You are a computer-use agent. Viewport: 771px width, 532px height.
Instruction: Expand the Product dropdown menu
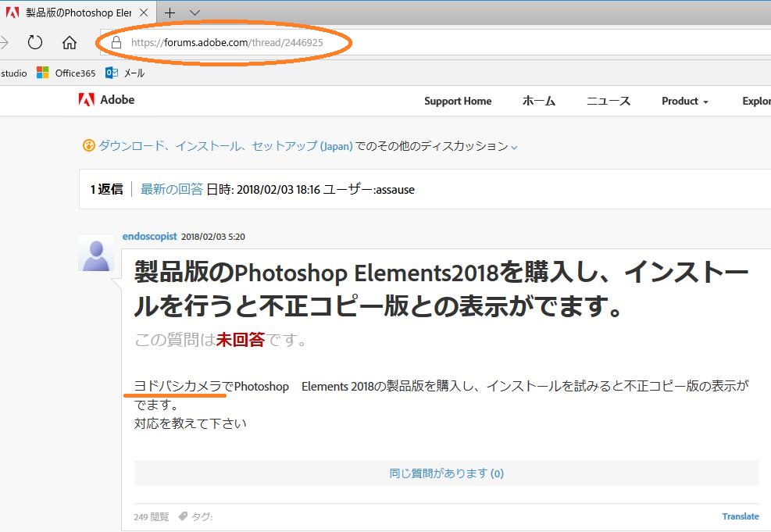685,102
